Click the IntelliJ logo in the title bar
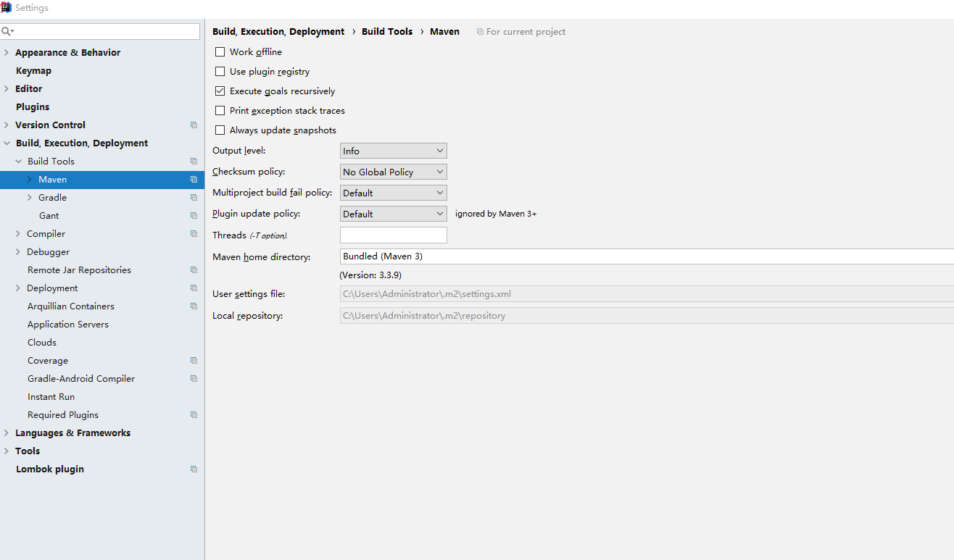This screenshot has height=560, width=954. tap(6, 7)
